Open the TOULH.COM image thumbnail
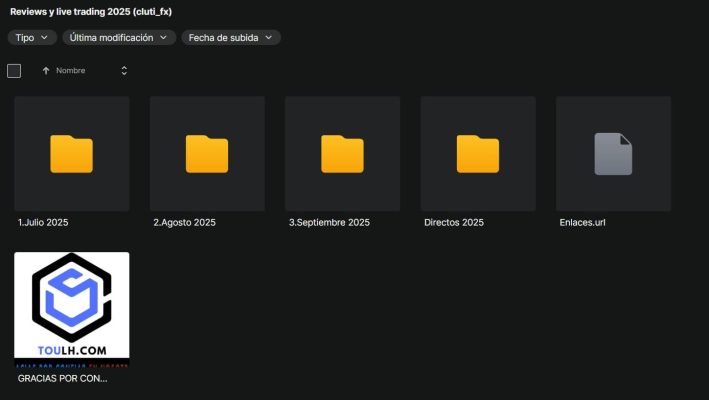Screen dimensions: 709x400 (71, 309)
